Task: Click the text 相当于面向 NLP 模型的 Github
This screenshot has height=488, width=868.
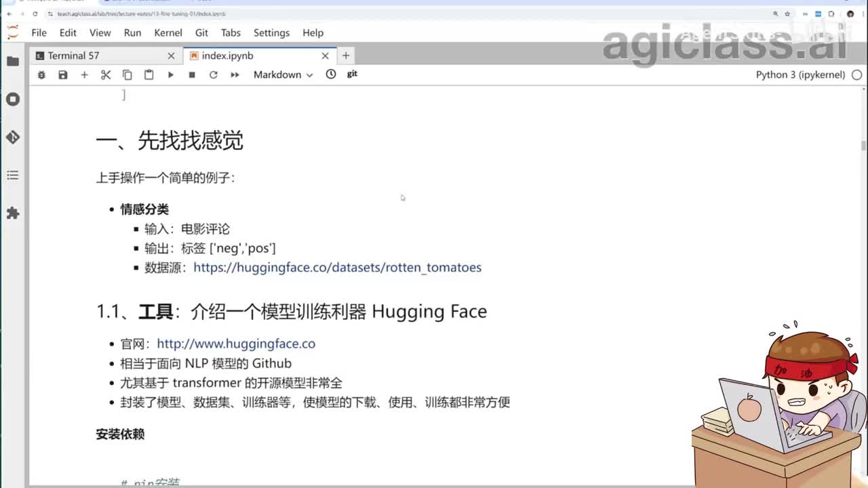Action: coord(206,363)
